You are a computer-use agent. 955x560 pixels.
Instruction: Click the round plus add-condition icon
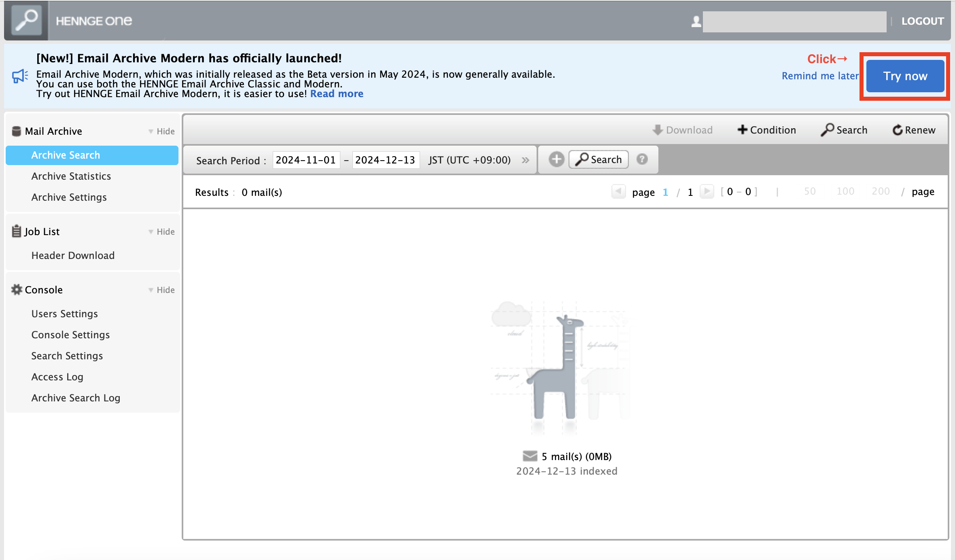(556, 159)
